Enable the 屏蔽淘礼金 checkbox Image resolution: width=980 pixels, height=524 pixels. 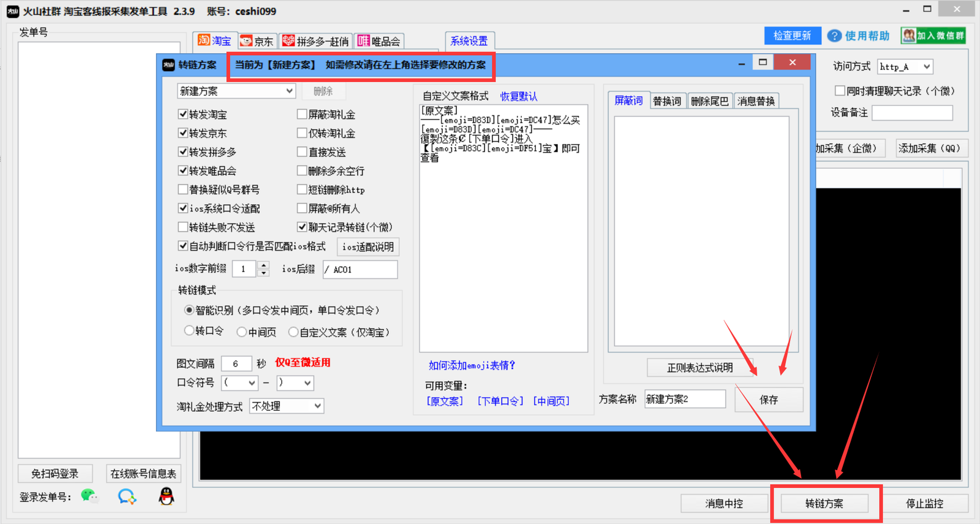[x=302, y=114]
